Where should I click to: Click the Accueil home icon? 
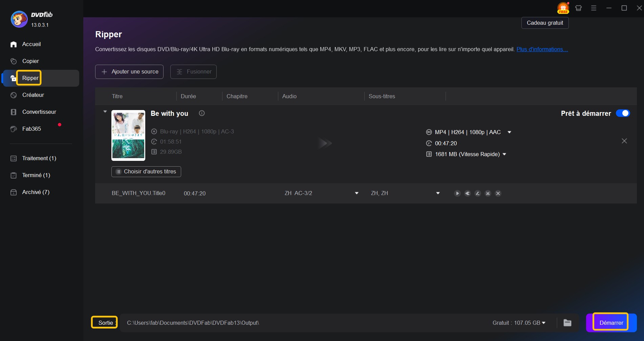click(x=14, y=44)
